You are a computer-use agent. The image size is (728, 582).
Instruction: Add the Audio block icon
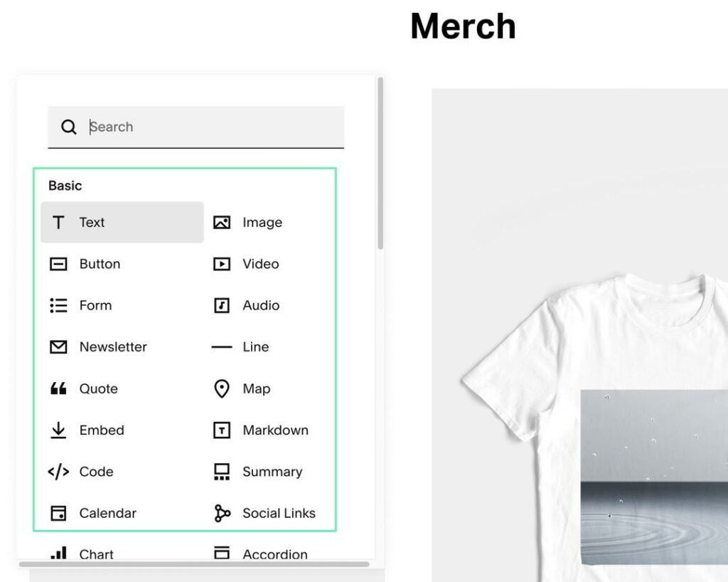click(222, 306)
